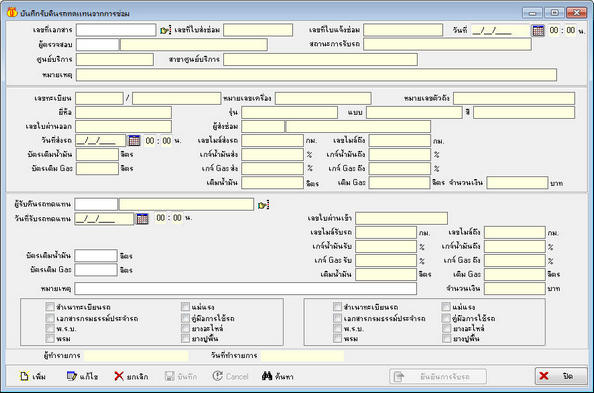Open lookup icon beside ผู้รับคืนรถทดแทน
Image resolution: width=594 pixels, height=393 pixels.
(263, 205)
